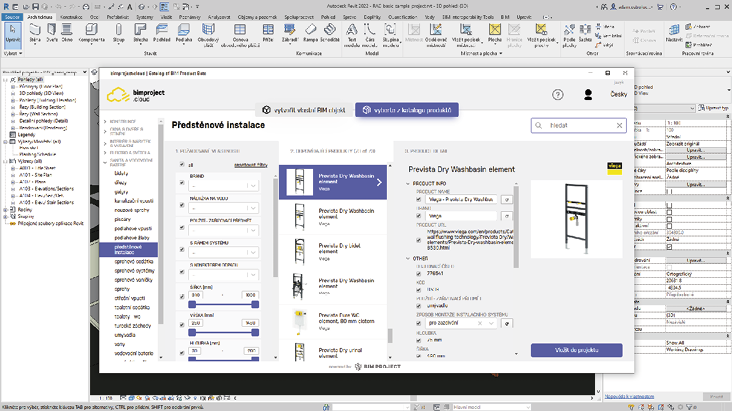Viewport: 732px width, 411px height.
Task: Toggle the 'all' parameters checkbox
Action: pos(180,164)
